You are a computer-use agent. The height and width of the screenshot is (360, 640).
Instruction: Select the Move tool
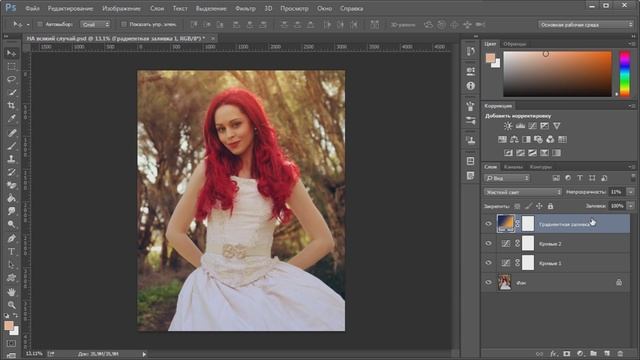[x=11, y=53]
